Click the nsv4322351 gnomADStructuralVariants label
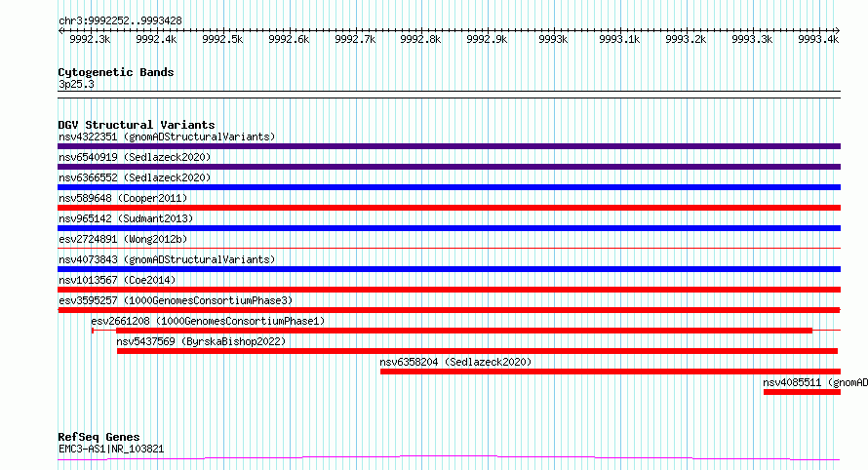 [167, 137]
